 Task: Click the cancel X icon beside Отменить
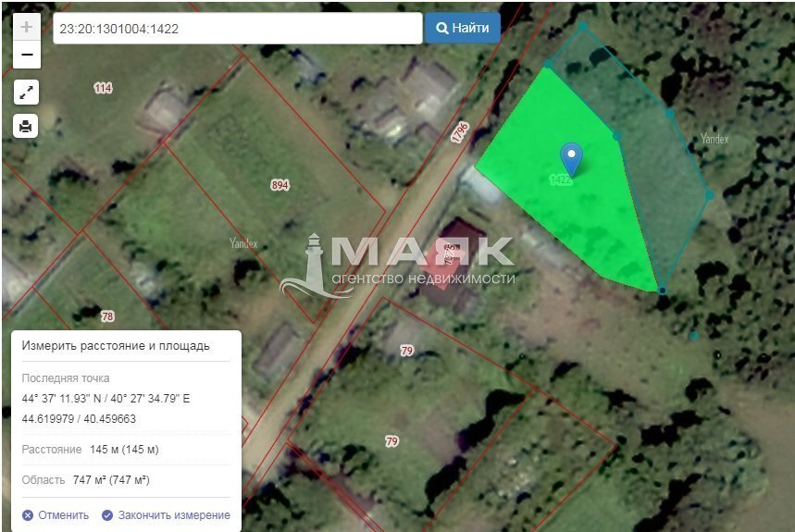28,515
